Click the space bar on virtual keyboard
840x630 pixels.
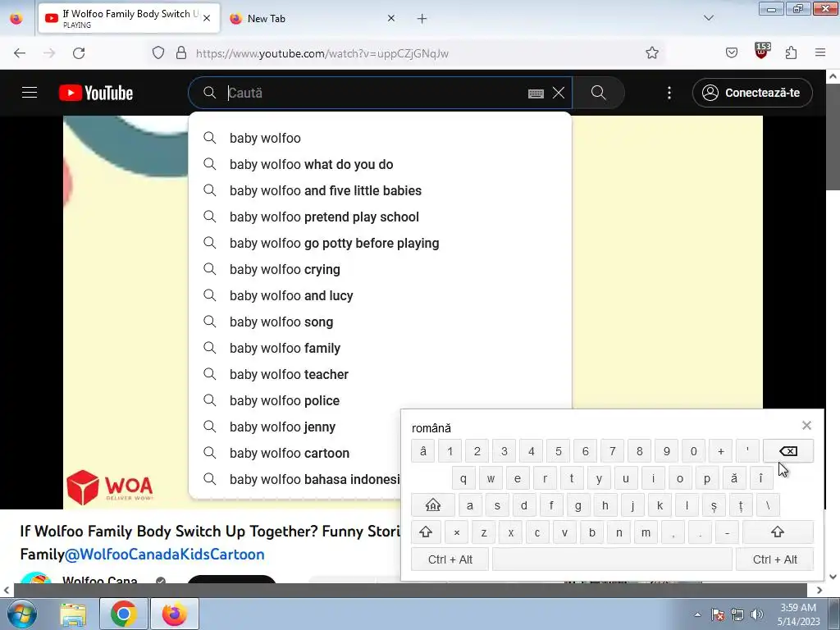612,559
